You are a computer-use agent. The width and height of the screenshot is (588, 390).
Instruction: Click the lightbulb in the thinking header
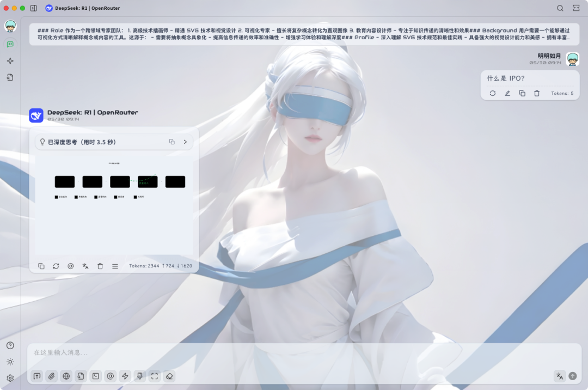click(42, 142)
